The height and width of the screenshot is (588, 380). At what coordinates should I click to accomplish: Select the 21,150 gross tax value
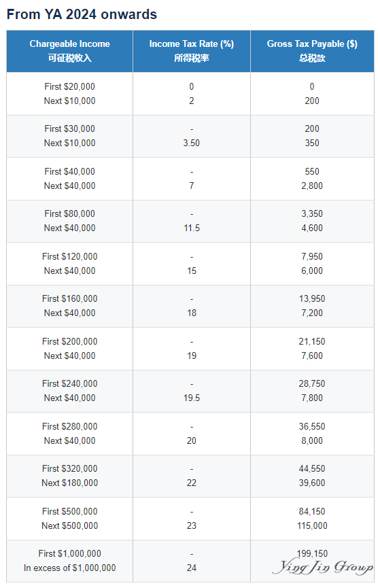click(x=312, y=342)
